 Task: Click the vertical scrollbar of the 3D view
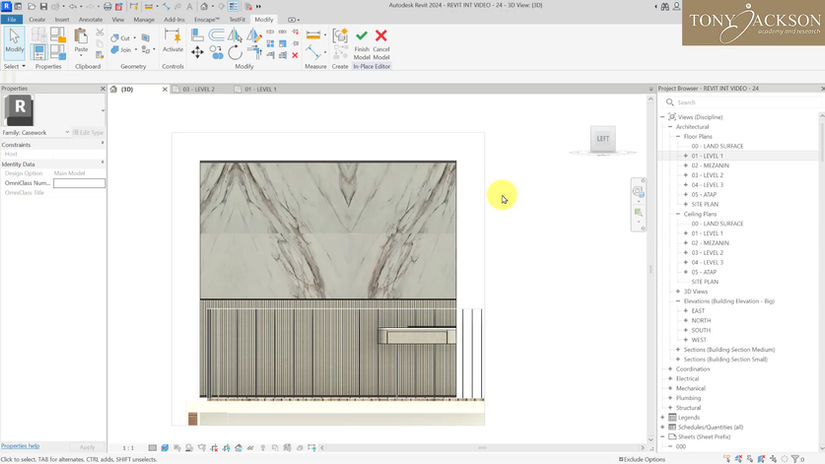tap(651, 268)
